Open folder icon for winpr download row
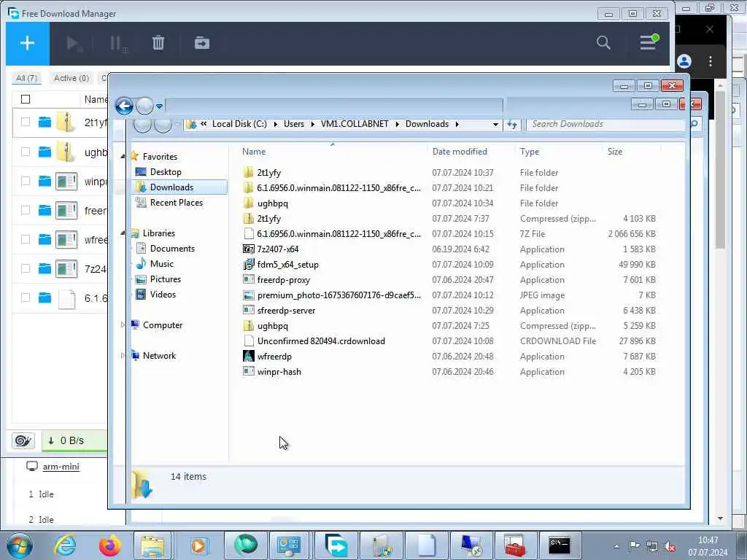 pos(44,181)
